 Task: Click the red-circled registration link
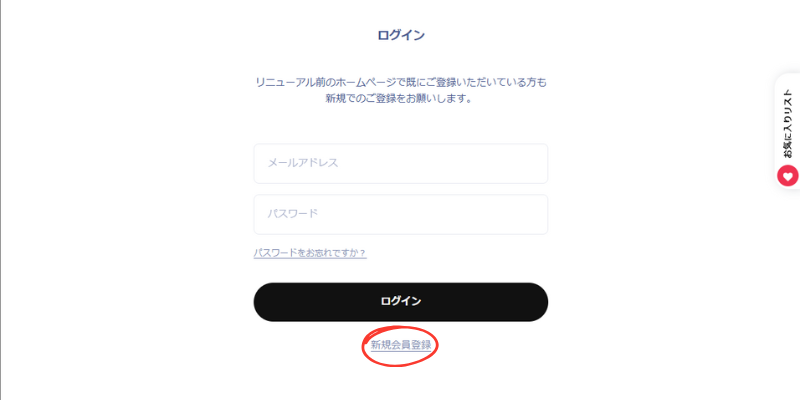[401, 345]
